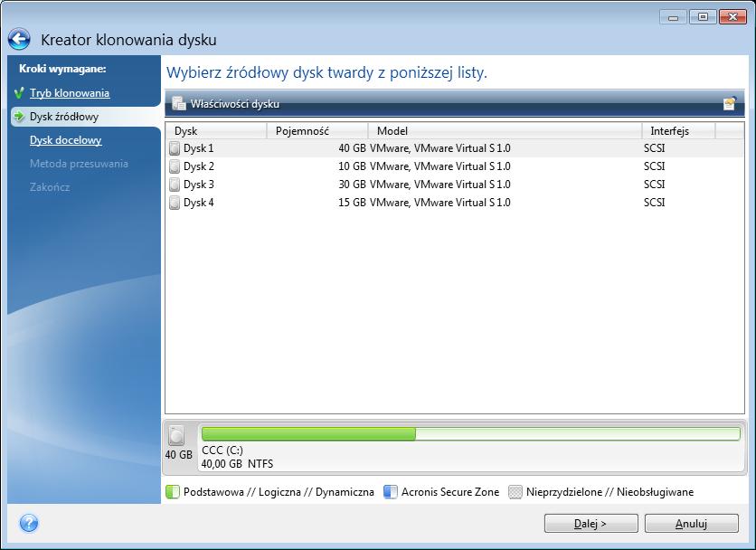Select the Dysk źródłowy step
The height and width of the screenshot is (550, 756).
point(63,117)
